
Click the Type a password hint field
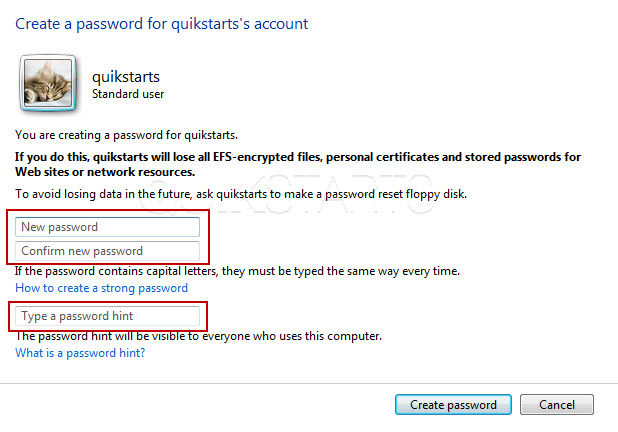pyautogui.click(x=107, y=316)
